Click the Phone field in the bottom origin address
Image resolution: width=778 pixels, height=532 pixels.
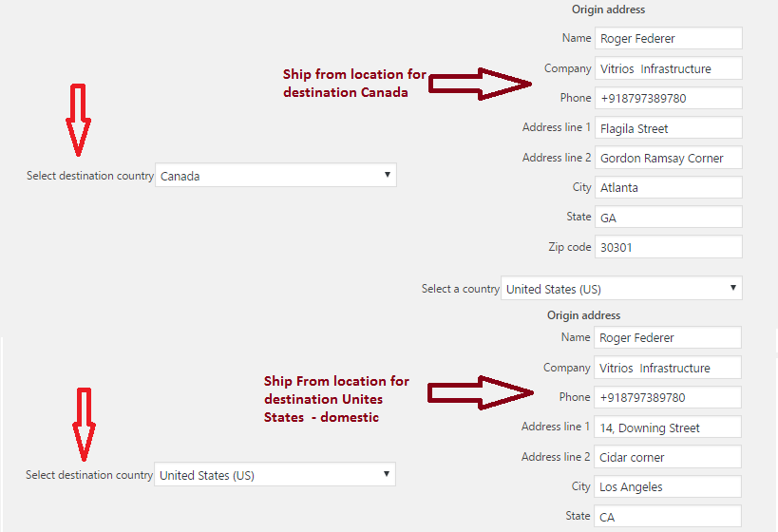pos(668,397)
